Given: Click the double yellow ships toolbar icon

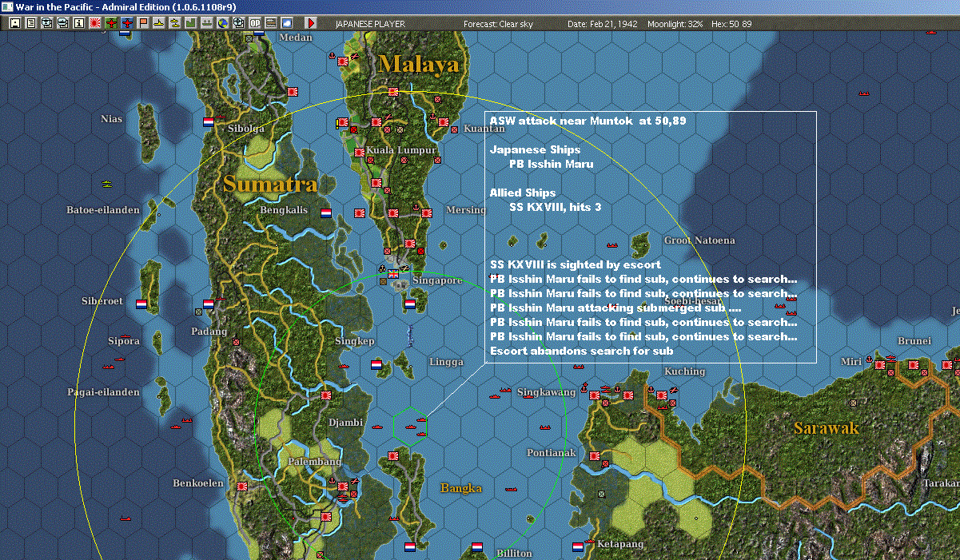Looking at the screenshot, I should pyautogui.click(x=175, y=23).
